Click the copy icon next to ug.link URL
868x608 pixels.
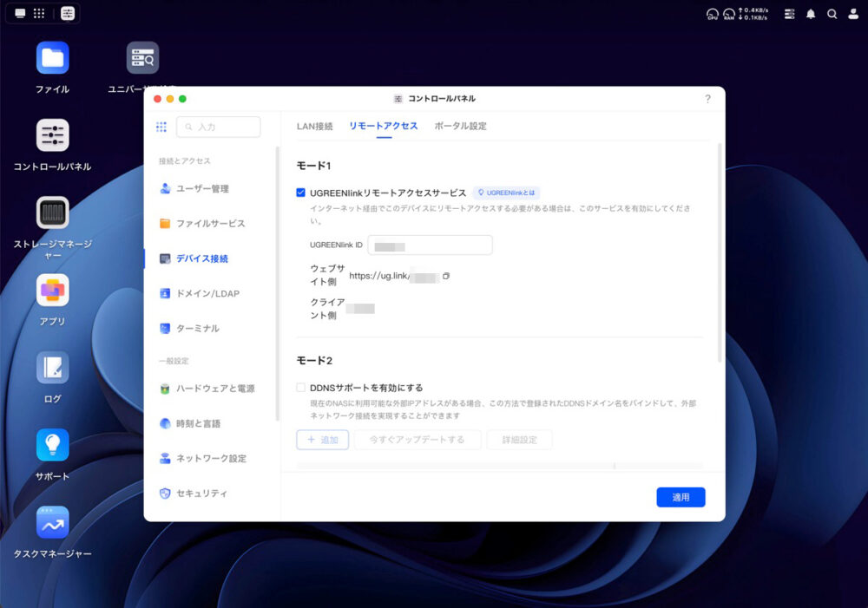[x=446, y=276]
